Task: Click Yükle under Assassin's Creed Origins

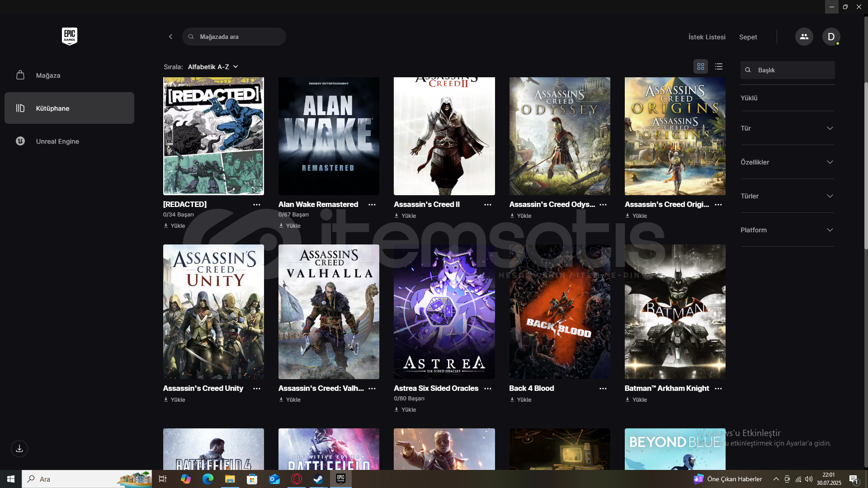Action: click(x=636, y=216)
